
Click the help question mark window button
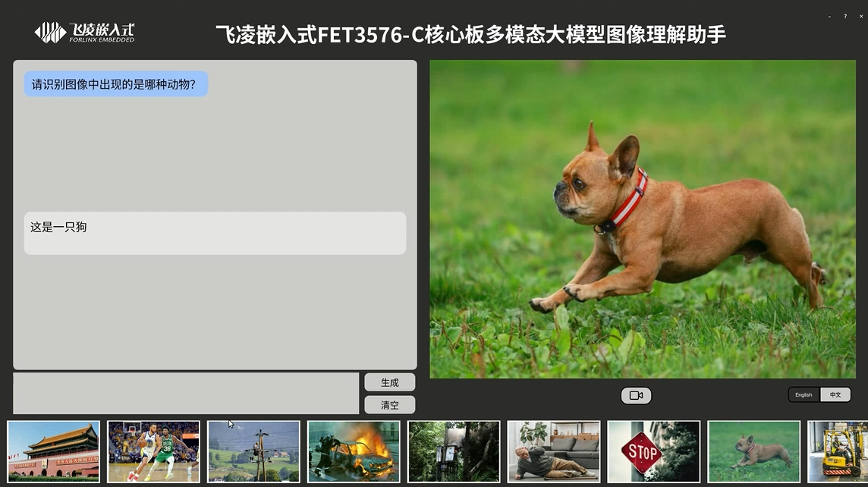pos(845,16)
